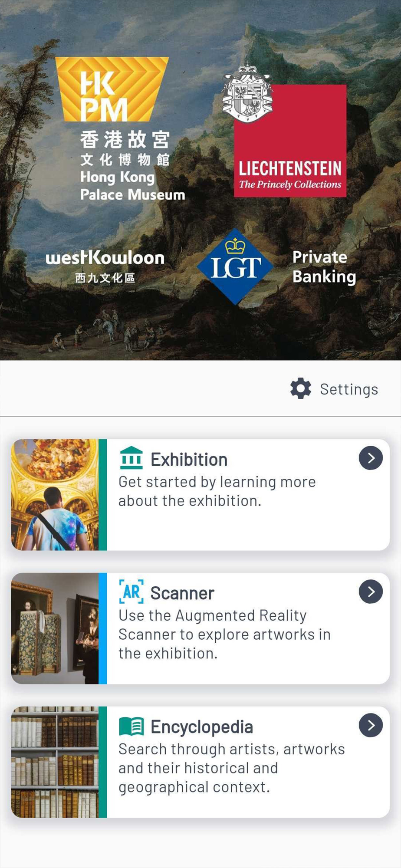The width and height of the screenshot is (401, 868).
Task: Tap the palace ceiling exhibition thumbnail
Action: click(55, 495)
